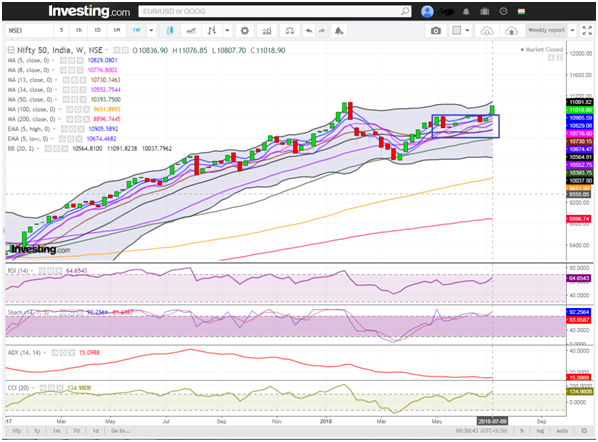Select the 1M interval

click(117, 31)
